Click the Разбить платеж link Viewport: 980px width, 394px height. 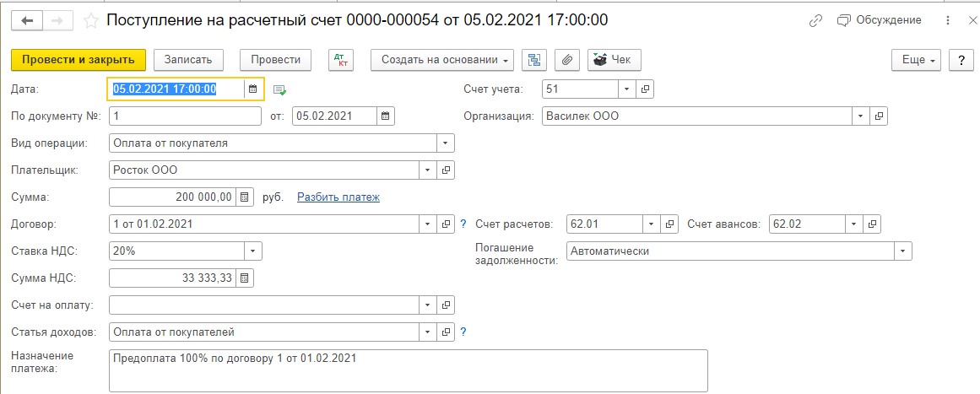pyautogui.click(x=338, y=197)
